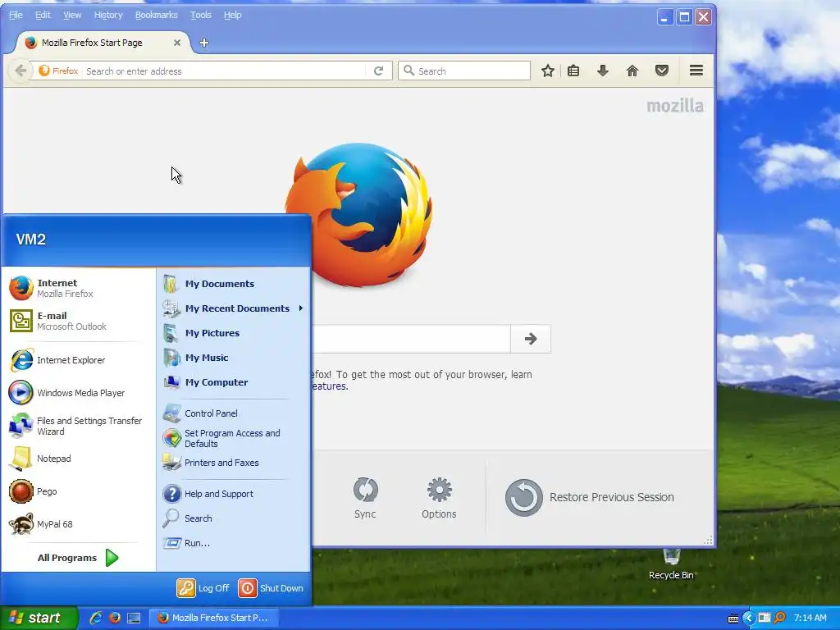Open the Tools menu
The image size is (840, 630).
201,15
